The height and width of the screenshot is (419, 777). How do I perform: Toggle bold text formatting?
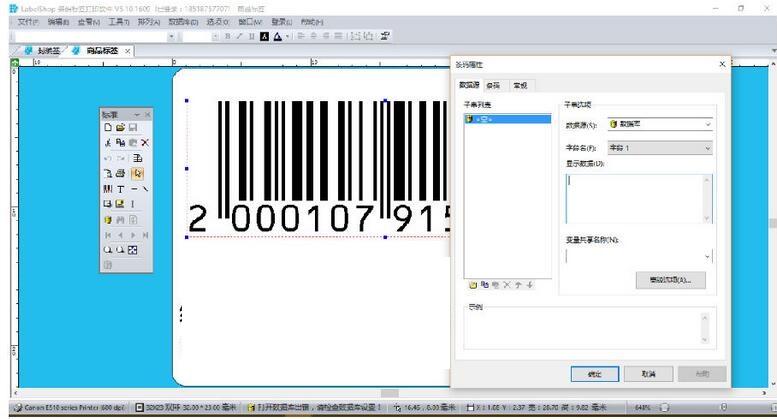(227, 36)
